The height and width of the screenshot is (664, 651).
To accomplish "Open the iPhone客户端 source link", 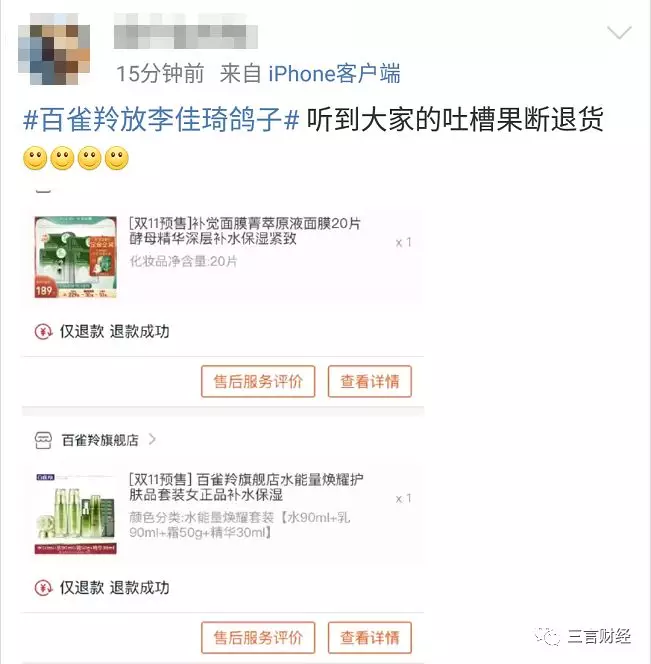I will point(334,74).
